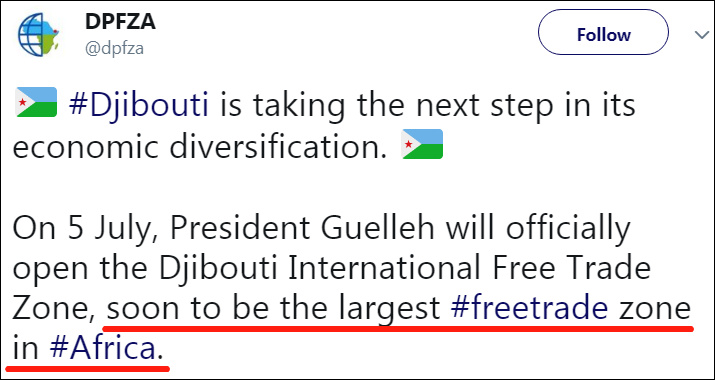Screen dimensions: 715x380
Task: Open the DPFZA globe profile avatar
Action: coord(38,35)
